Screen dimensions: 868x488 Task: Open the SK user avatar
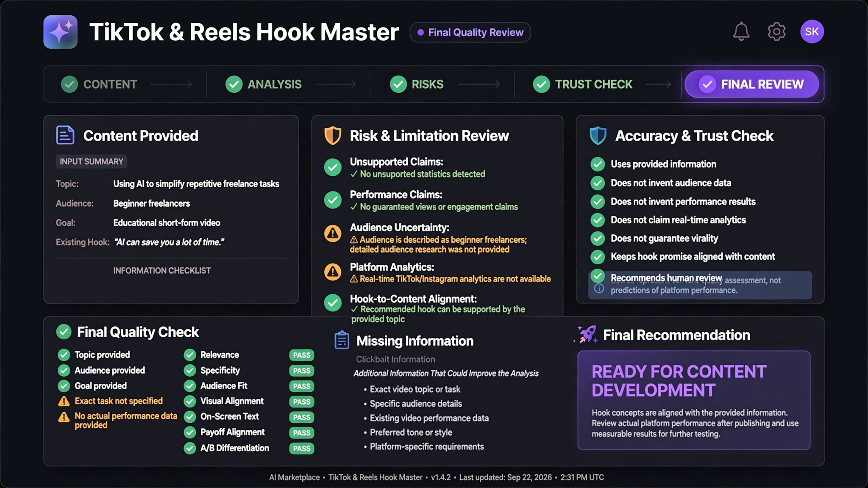812,32
